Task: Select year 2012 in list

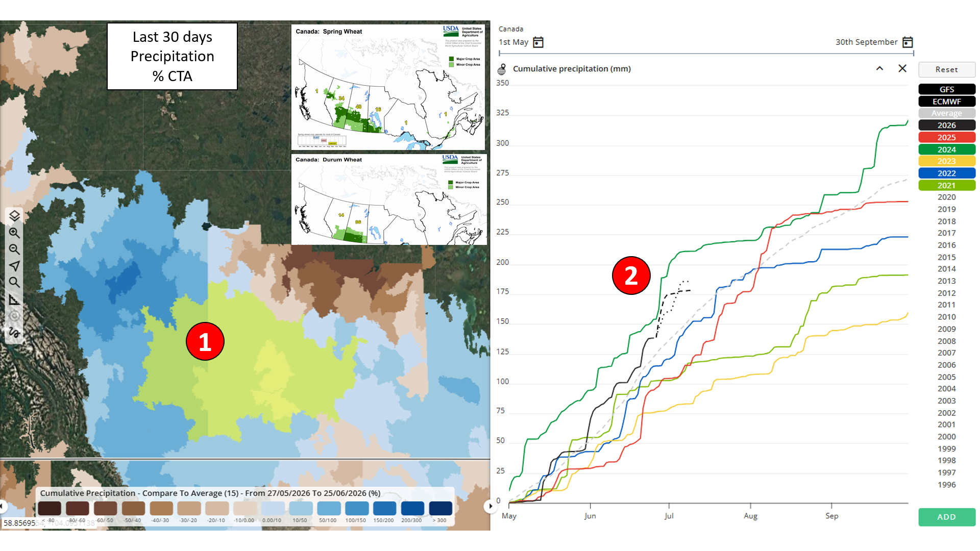Action: [x=947, y=293]
